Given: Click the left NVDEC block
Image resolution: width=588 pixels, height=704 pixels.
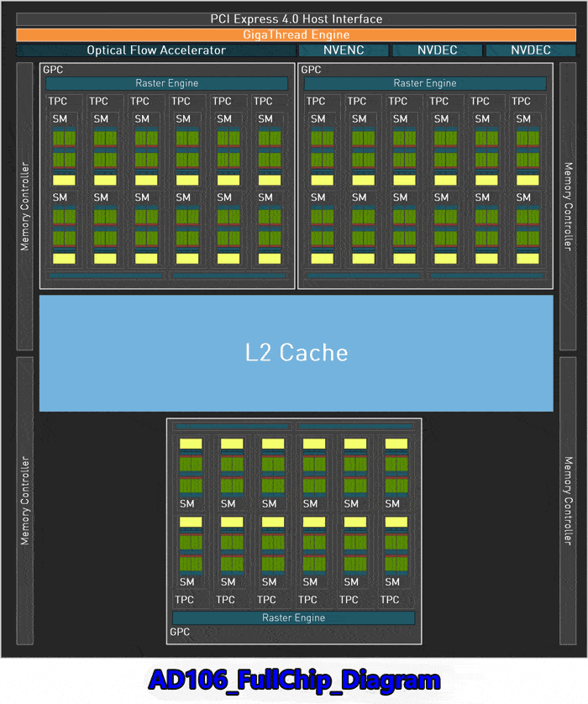Looking at the screenshot, I should click(x=437, y=50).
